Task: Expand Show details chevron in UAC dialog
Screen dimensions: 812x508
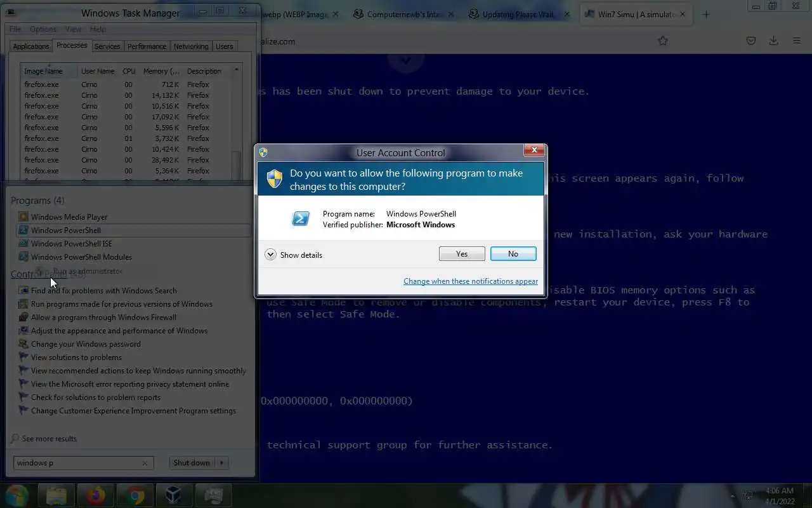Action: point(270,255)
